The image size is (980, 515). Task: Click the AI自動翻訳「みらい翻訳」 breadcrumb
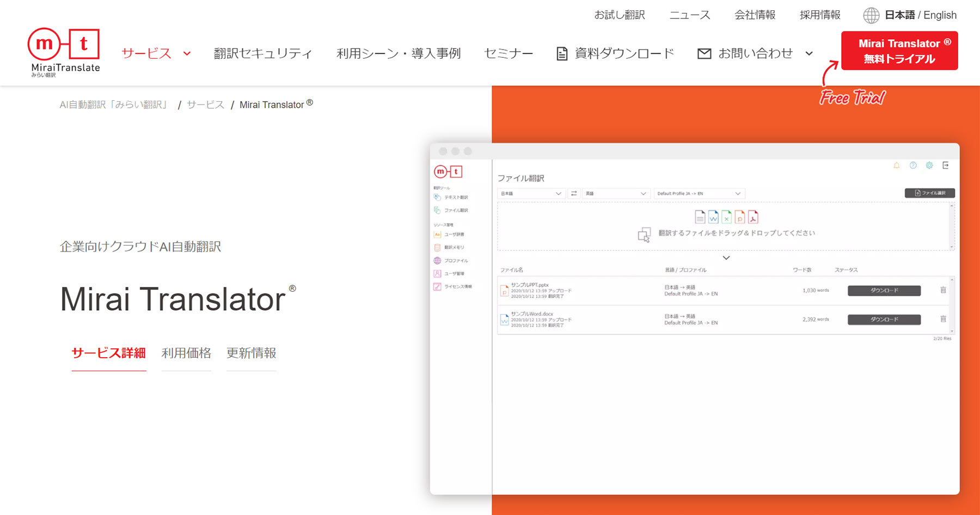(114, 105)
